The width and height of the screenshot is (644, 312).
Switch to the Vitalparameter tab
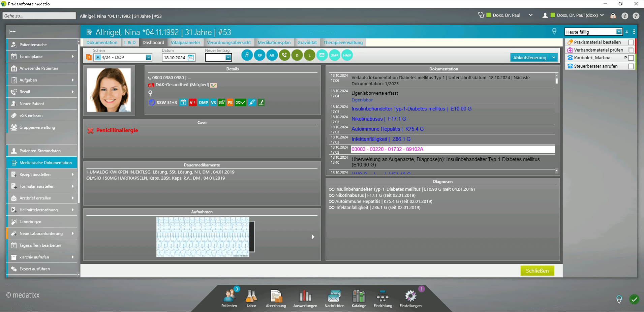coord(185,42)
